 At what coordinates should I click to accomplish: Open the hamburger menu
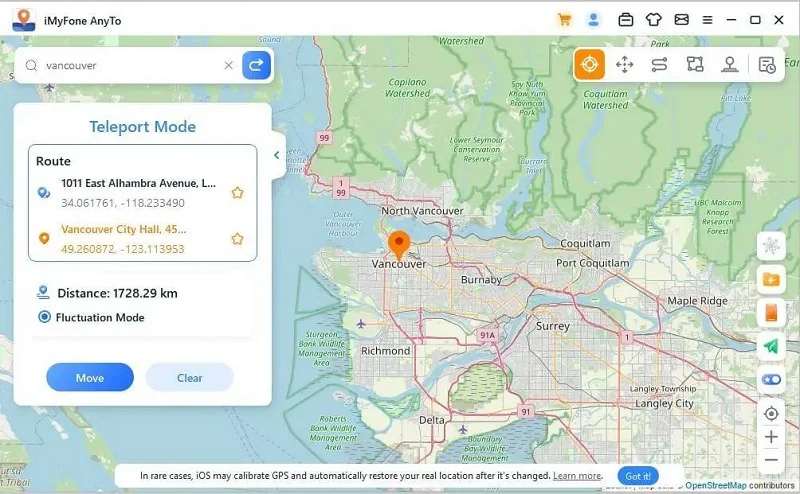[x=707, y=20]
